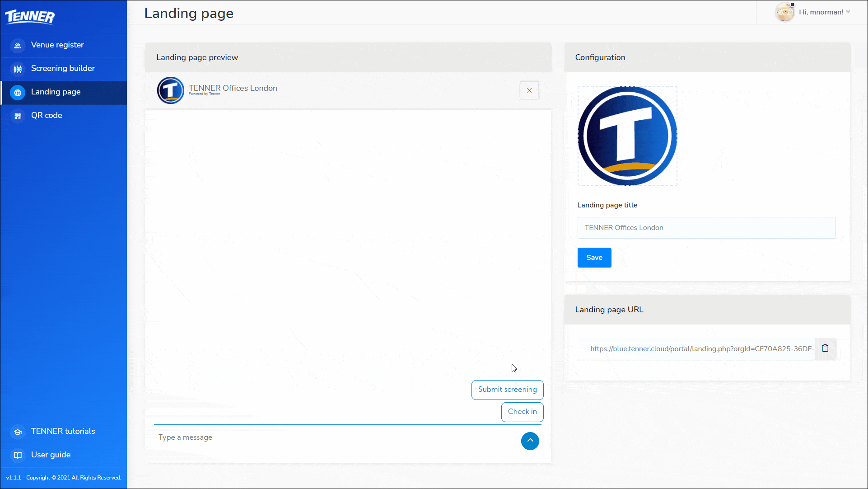Click the user avatar picture

(x=784, y=12)
